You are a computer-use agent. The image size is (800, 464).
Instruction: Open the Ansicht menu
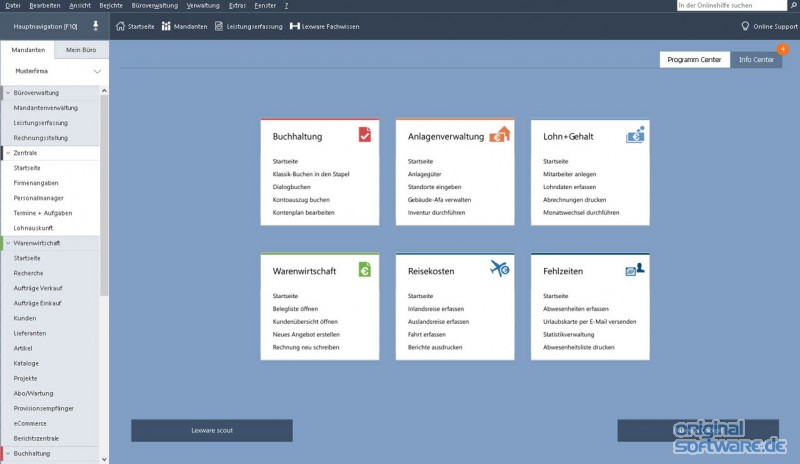[x=80, y=5]
